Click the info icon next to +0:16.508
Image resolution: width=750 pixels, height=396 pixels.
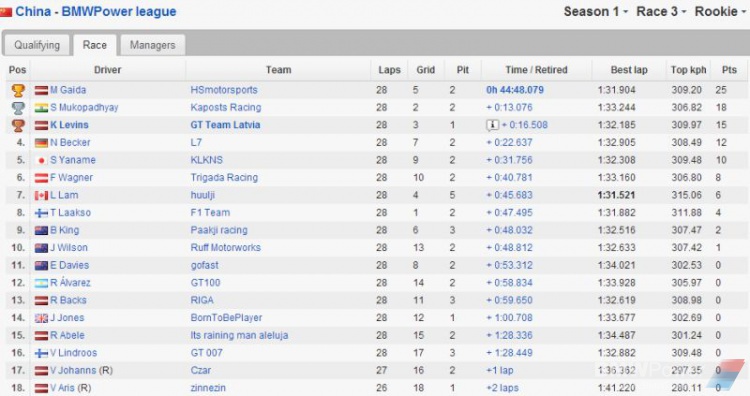point(492,125)
